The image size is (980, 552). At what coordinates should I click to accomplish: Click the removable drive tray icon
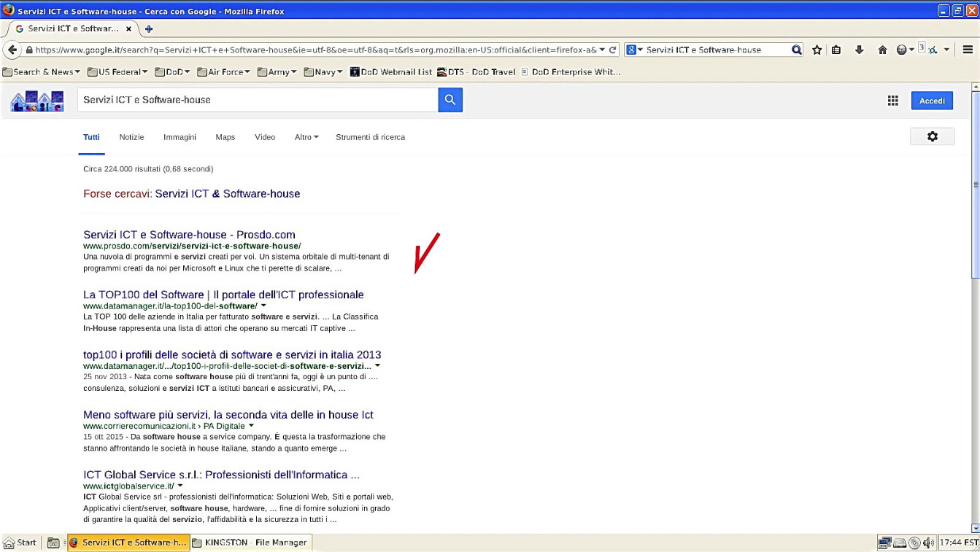point(900,543)
